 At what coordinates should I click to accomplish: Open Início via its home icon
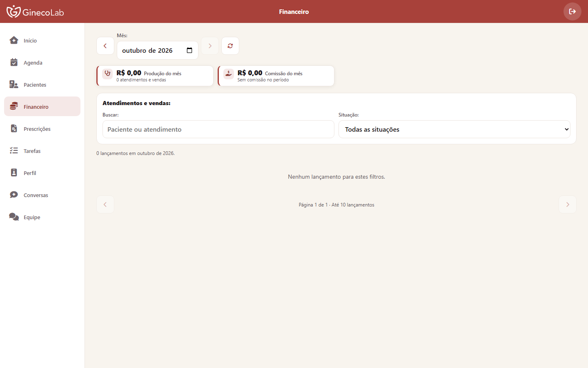coord(14,40)
